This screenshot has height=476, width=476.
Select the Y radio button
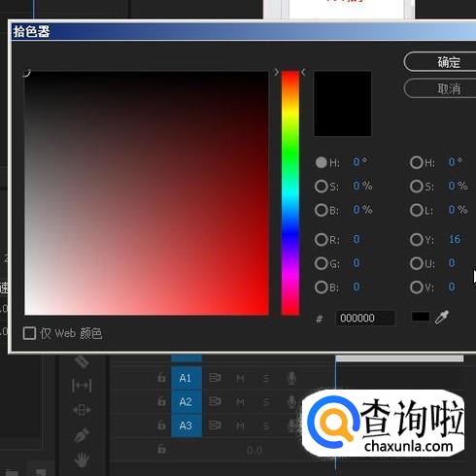(417, 240)
